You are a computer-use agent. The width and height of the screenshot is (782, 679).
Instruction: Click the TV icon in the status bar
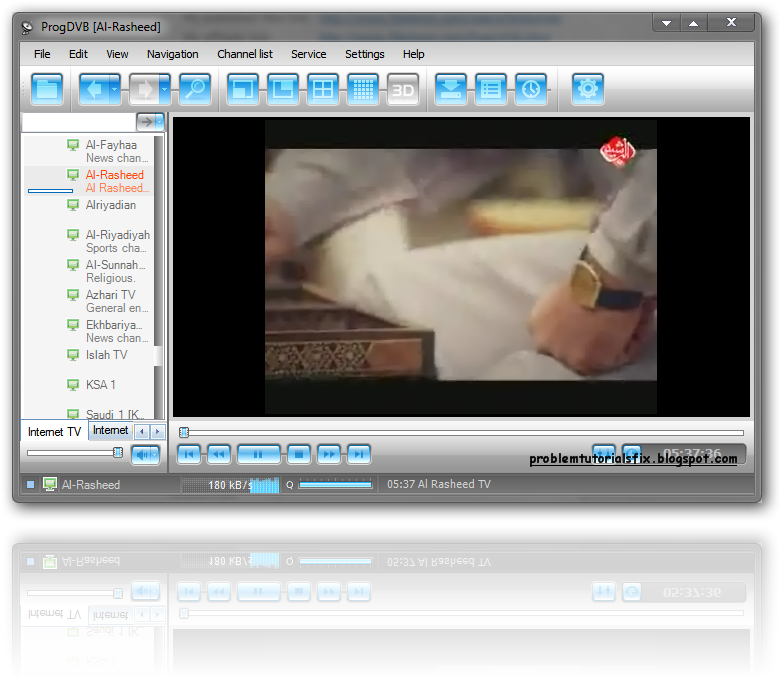pyautogui.click(x=49, y=484)
